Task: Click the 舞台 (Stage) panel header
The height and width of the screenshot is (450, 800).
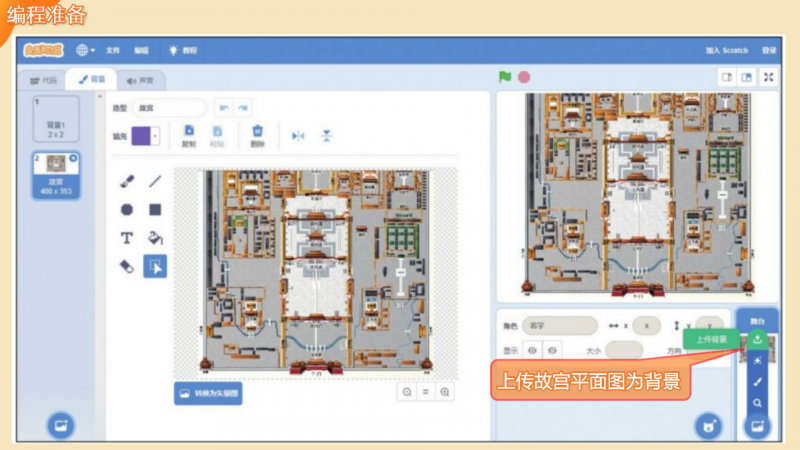Action: click(757, 321)
